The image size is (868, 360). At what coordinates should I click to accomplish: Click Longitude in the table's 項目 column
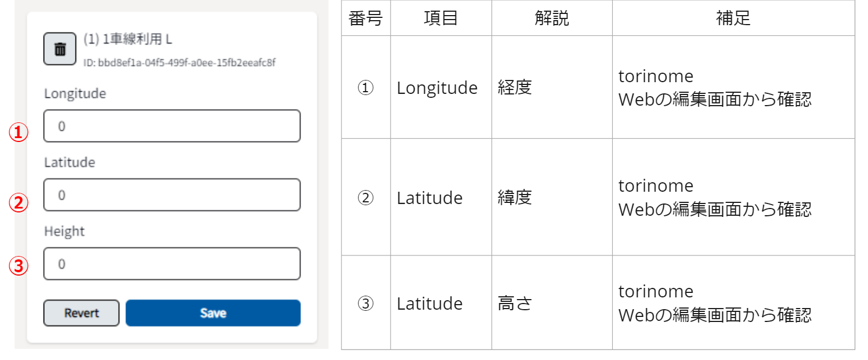pos(437,88)
